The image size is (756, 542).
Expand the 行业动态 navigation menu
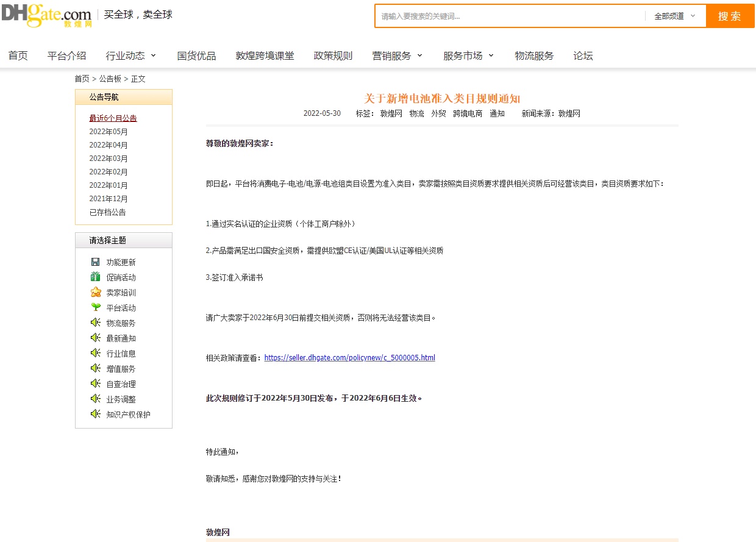(x=131, y=56)
